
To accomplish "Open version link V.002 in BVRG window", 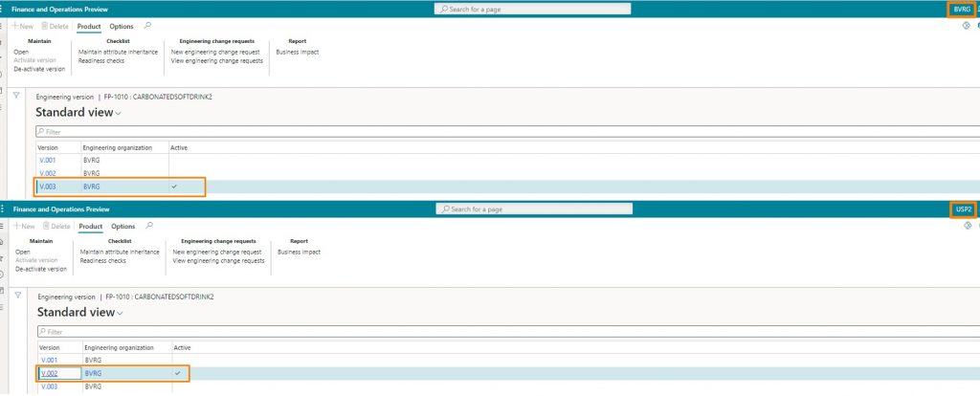I will point(48,173).
